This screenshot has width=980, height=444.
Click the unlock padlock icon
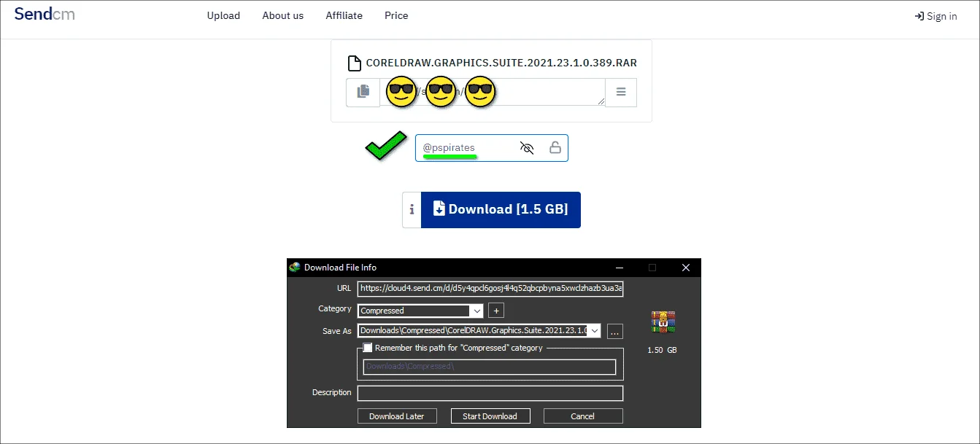coord(555,148)
